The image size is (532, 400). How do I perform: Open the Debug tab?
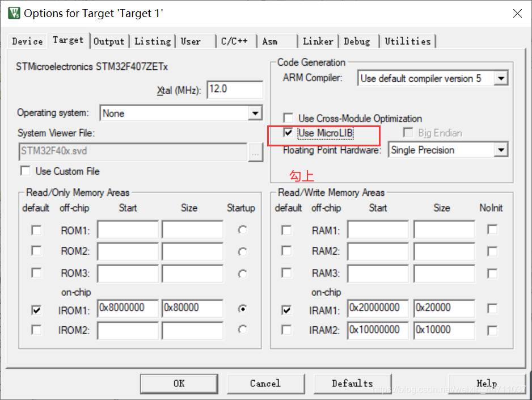click(x=359, y=41)
